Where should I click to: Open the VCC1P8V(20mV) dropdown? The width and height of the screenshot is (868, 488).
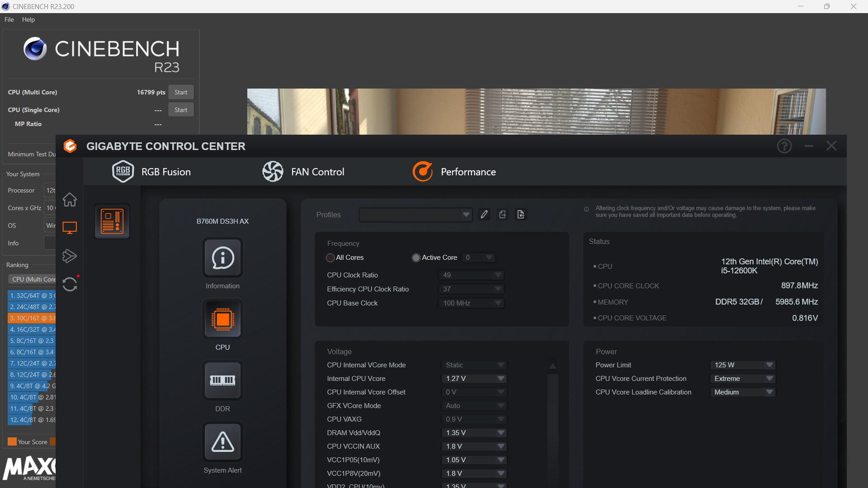point(474,474)
